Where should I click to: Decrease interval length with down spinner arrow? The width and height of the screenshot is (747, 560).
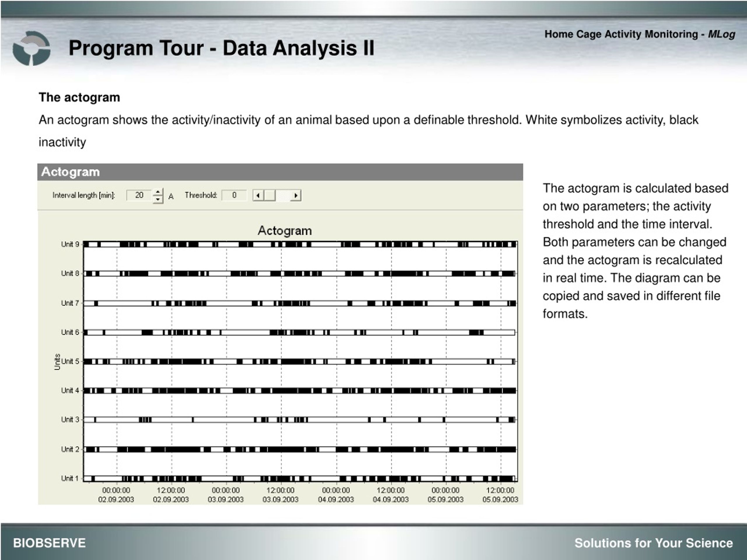click(158, 199)
